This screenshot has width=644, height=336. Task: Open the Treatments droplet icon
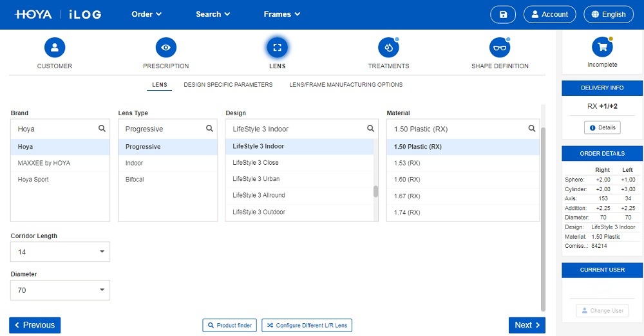tap(388, 48)
